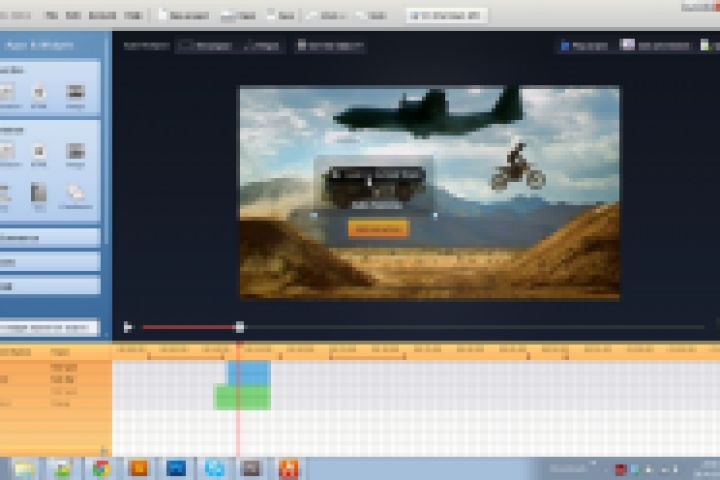Click the highlighted toolbar button with the blue icon

tap(446, 16)
